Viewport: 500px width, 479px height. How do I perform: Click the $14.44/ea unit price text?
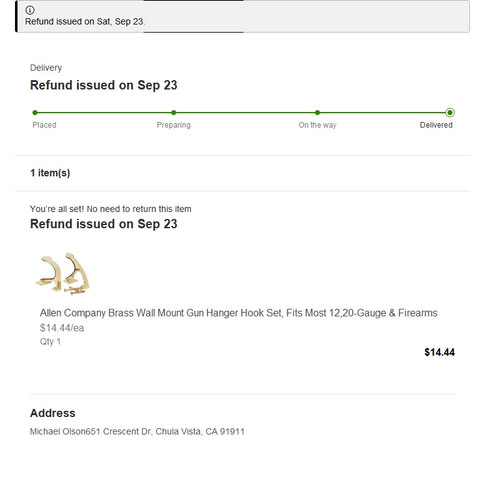pyautogui.click(x=62, y=328)
